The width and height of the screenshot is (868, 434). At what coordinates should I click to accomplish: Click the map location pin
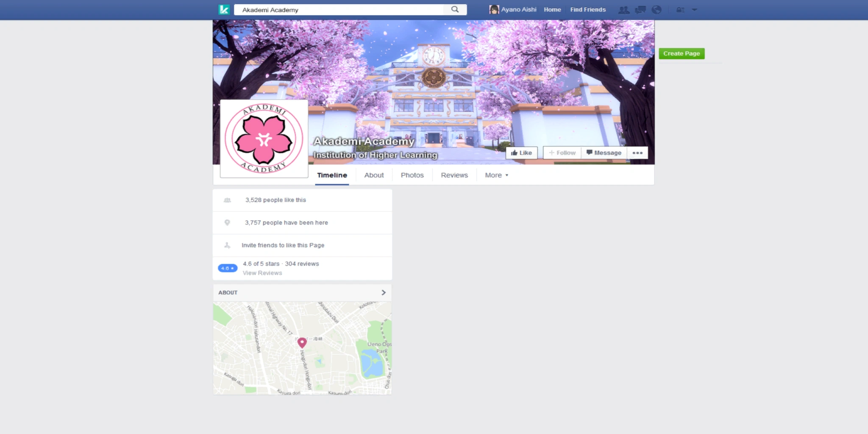click(302, 342)
